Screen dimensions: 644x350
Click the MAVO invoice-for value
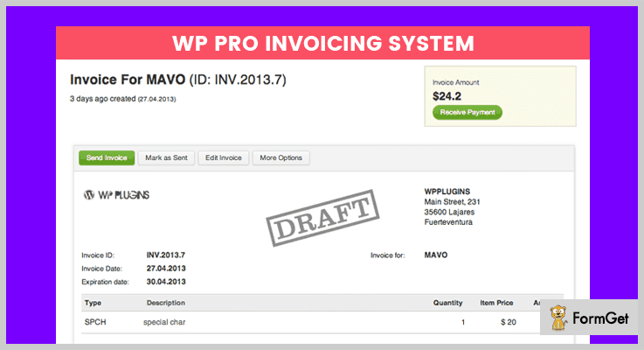pos(436,255)
